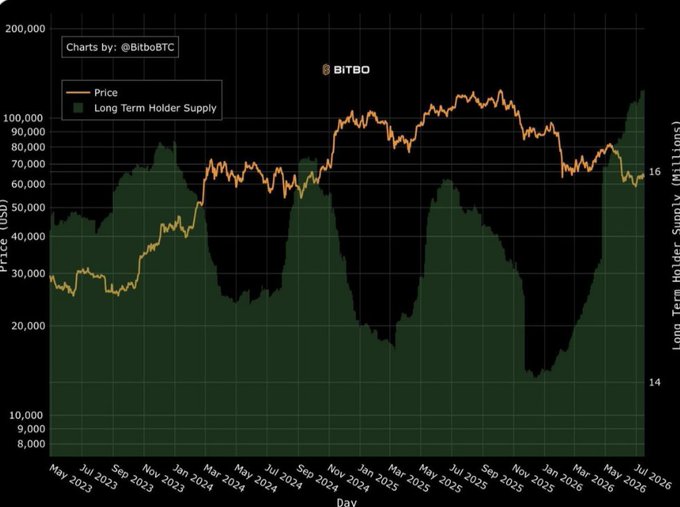Click the Jul 2023 date label
Image resolution: width=680 pixels, height=507 pixels.
pos(99,477)
